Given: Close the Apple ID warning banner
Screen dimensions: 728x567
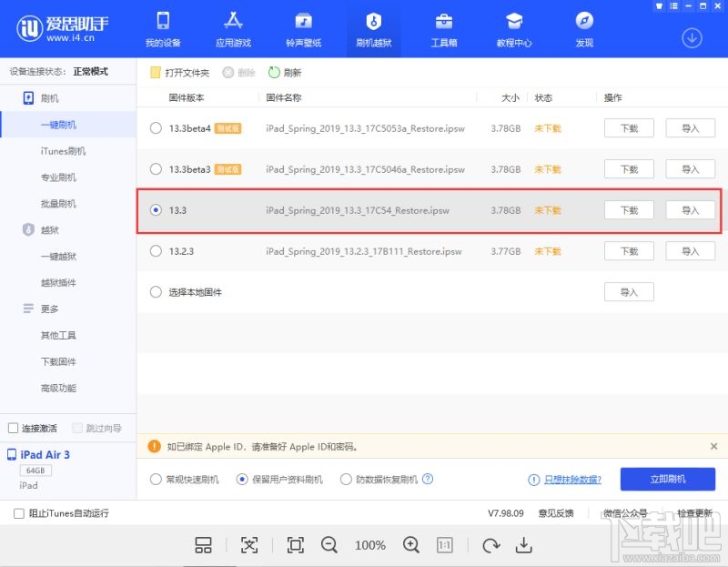Looking at the screenshot, I should click(x=714, y=446).
